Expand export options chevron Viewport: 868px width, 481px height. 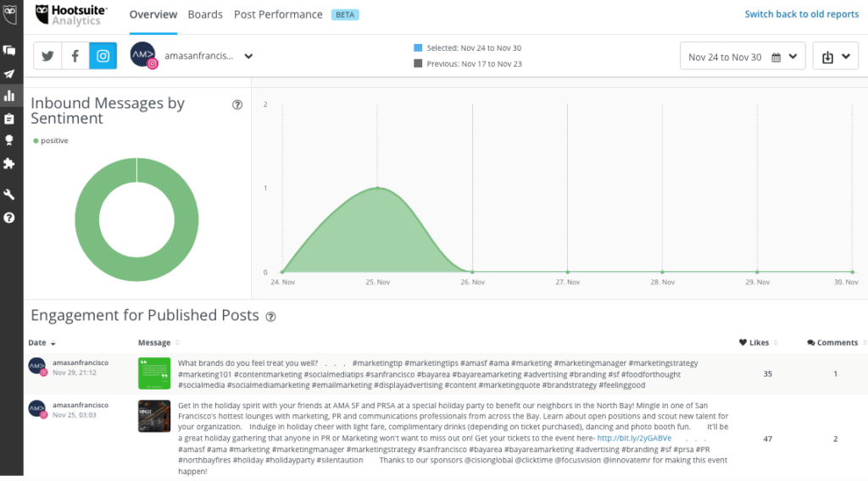click(x=846, y=57)
